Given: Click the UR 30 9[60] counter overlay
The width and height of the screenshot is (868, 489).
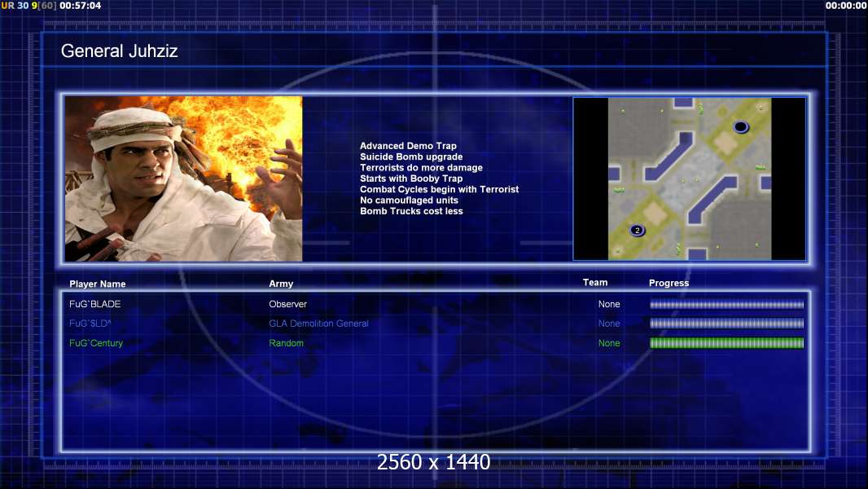Looking at the screenshot, I should coord(28,6).
